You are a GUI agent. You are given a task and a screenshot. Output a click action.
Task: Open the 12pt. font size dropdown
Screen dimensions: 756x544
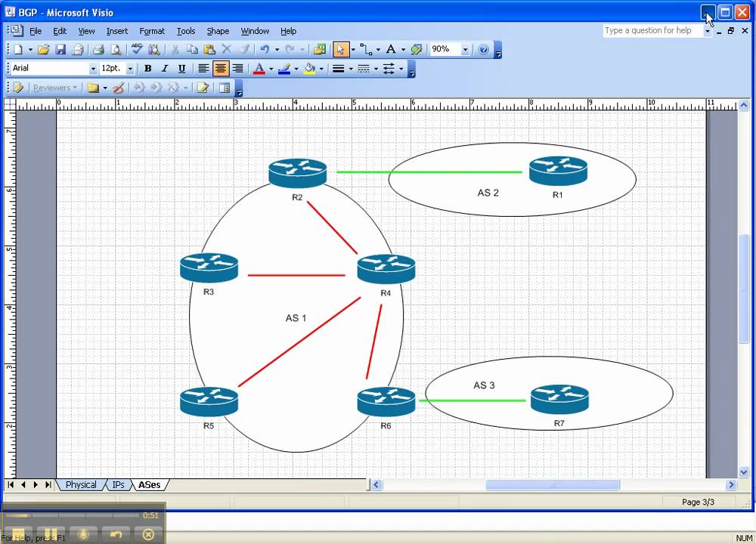130,69
